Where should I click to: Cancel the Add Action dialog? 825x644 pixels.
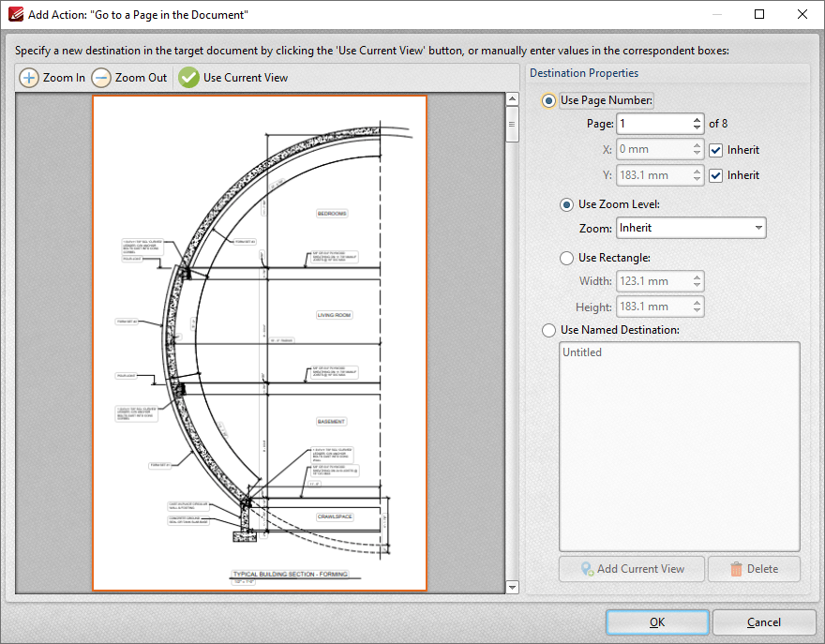[x=764, y=622]
